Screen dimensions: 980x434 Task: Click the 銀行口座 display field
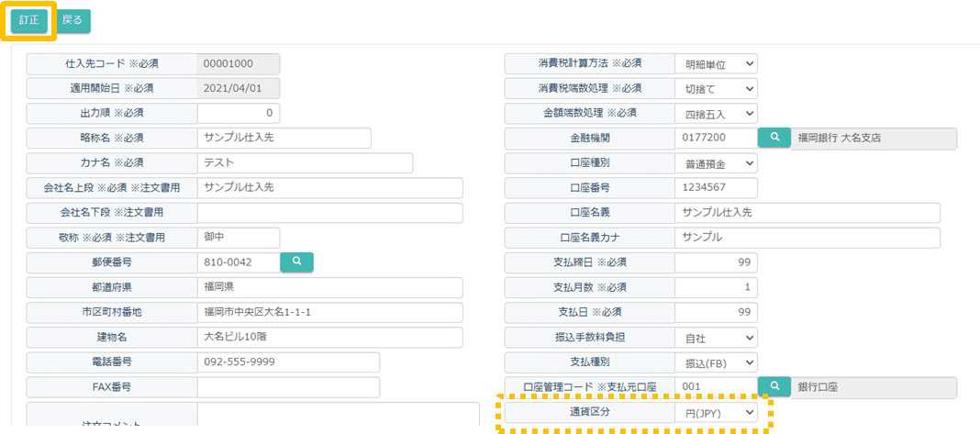click(874, 387)
